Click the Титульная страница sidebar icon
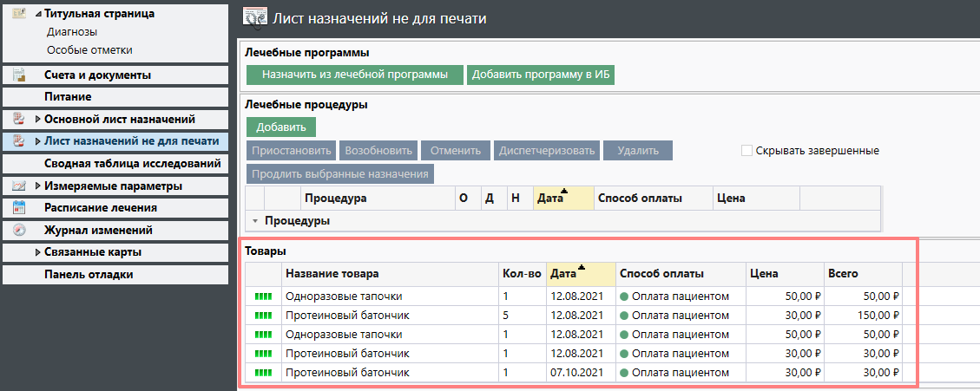The height and width of the screenshot is (391, 980). click(18, 13)
